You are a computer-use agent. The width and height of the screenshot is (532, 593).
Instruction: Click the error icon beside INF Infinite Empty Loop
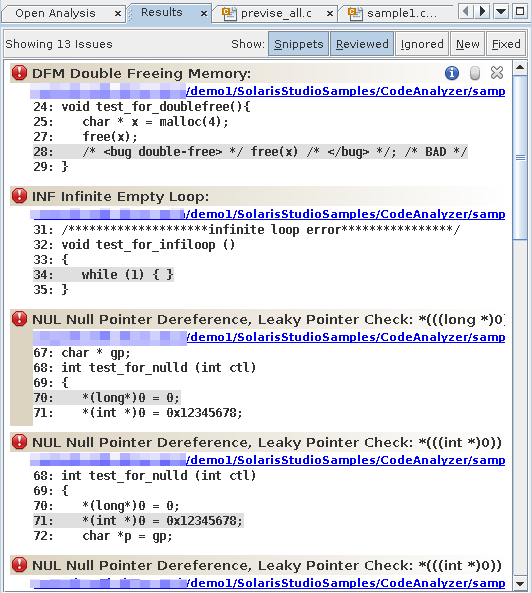pyautogui.click(x=19, y=196)
